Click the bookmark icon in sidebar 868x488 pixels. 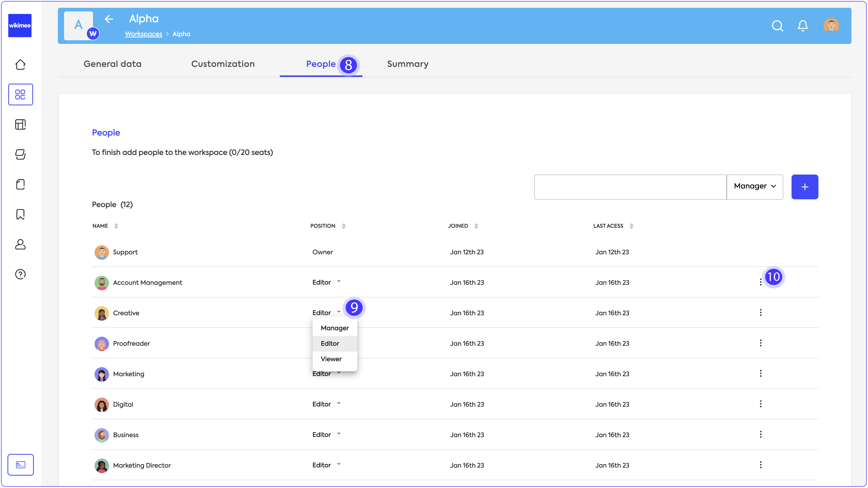point(20,214)
